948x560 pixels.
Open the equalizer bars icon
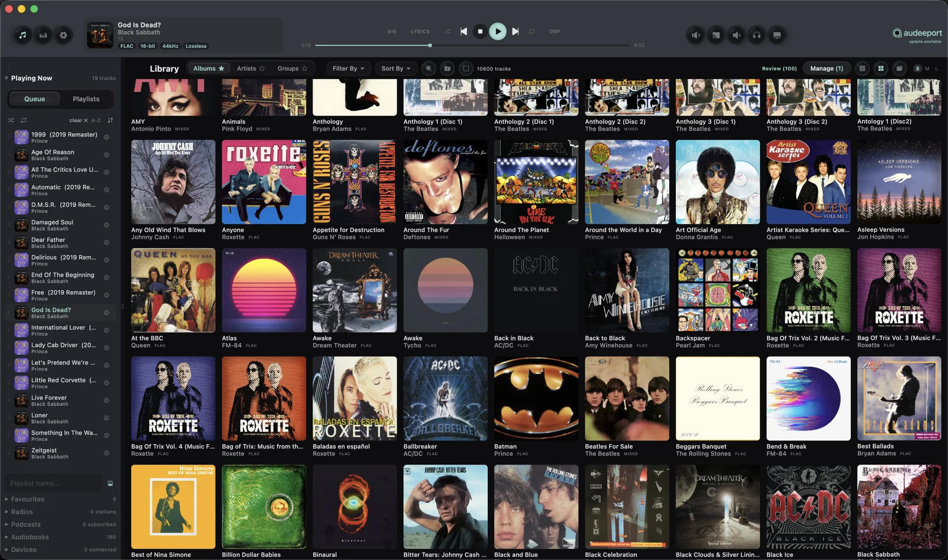point(43,35)
